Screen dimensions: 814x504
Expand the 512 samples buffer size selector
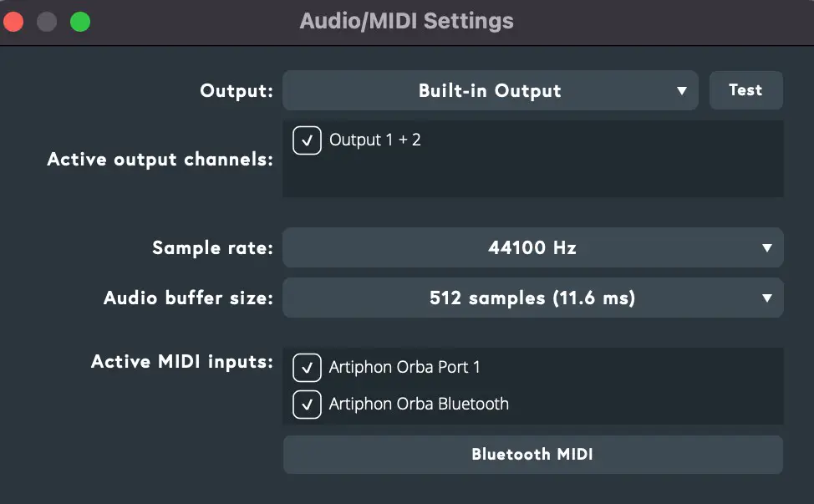point(532,298)
